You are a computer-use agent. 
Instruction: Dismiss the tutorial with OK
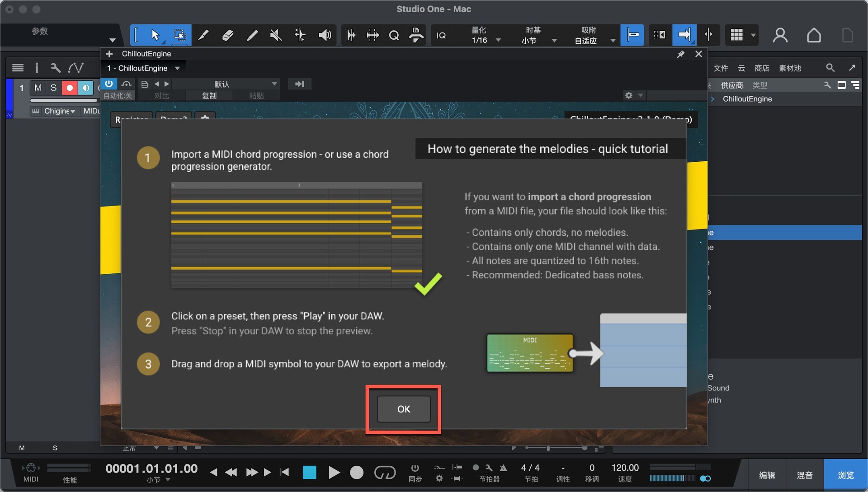[404, 409]
